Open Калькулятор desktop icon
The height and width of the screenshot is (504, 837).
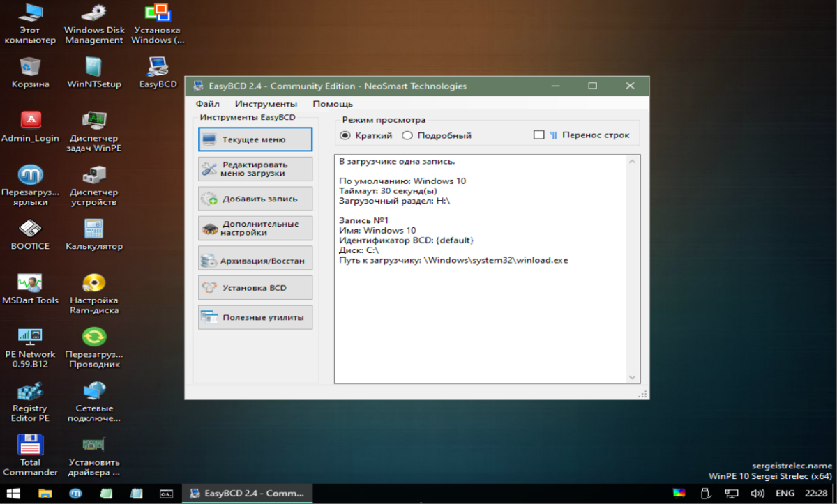pos(94,234)
